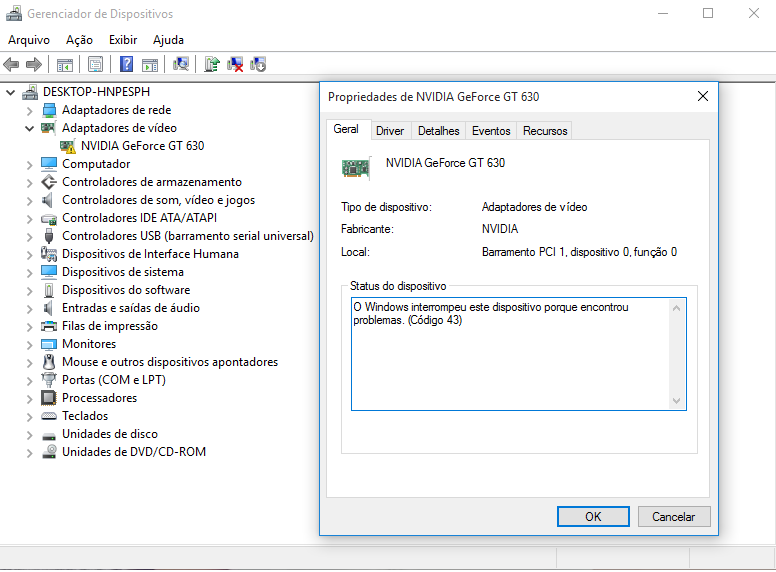Click the Portas (COM e LPT) icon

click(48, 380)
